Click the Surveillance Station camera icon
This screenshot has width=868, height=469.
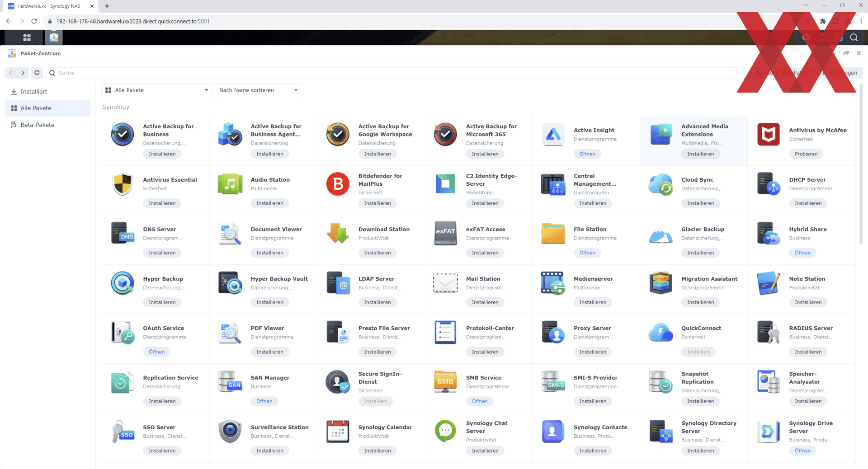[x=230, y=431]
